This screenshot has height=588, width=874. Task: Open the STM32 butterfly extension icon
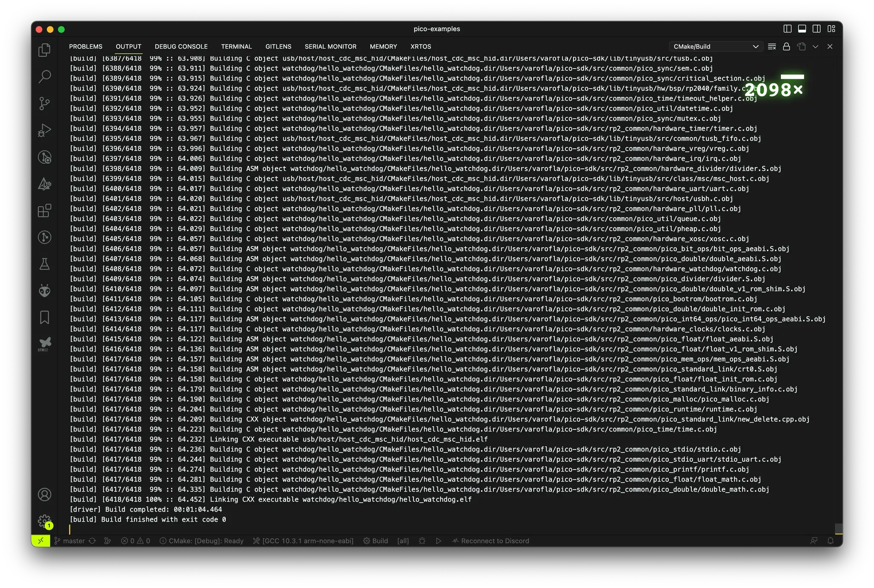pos(44,343)
